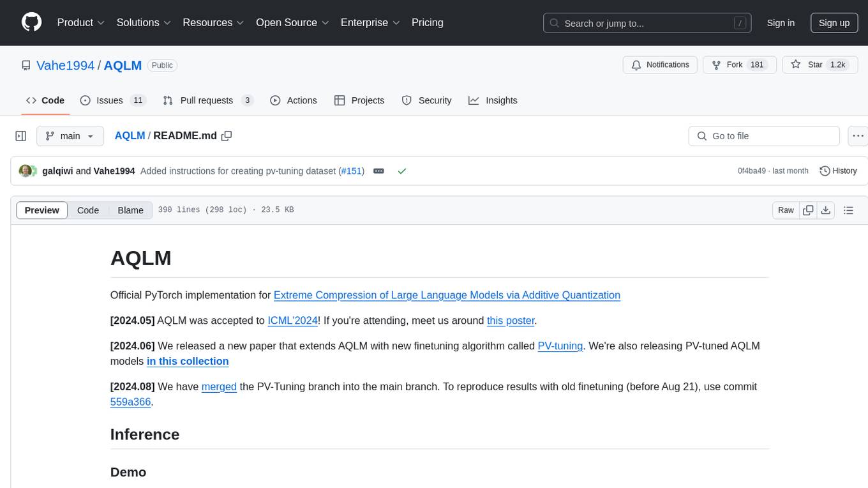The width and height of the screenshot is (868, 488).
Task: View the commit checks status checkmark
Action: pos(402,171)
